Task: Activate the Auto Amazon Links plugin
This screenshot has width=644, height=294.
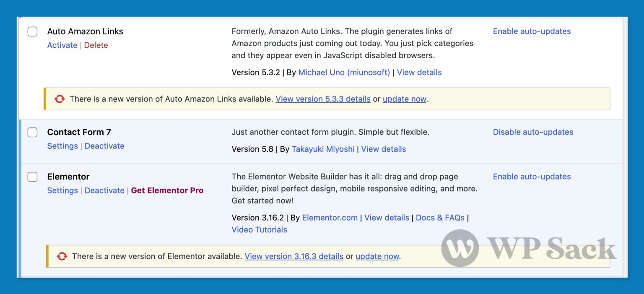Action: (62, 45)
